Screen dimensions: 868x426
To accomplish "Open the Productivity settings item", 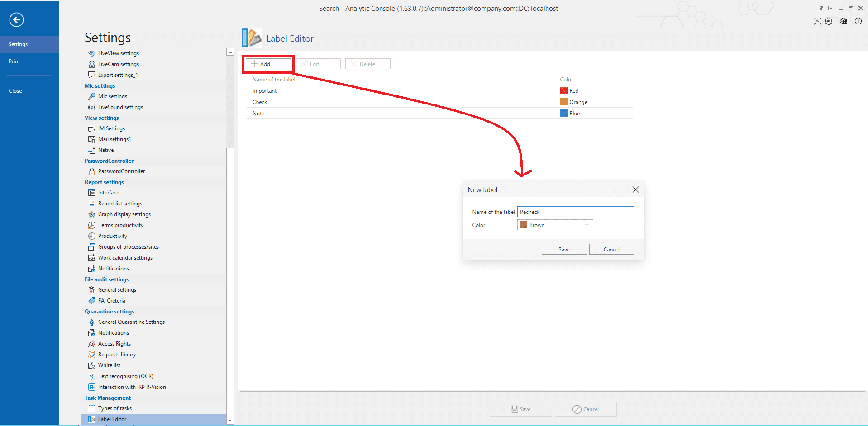I will tap(113, 236).
